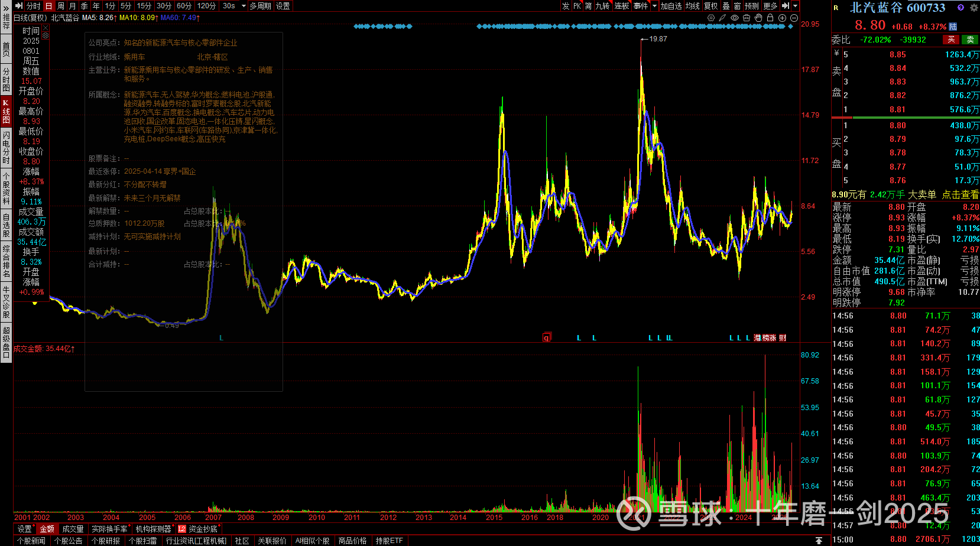Click the arrow-to-bar icon before 分时

19,6
